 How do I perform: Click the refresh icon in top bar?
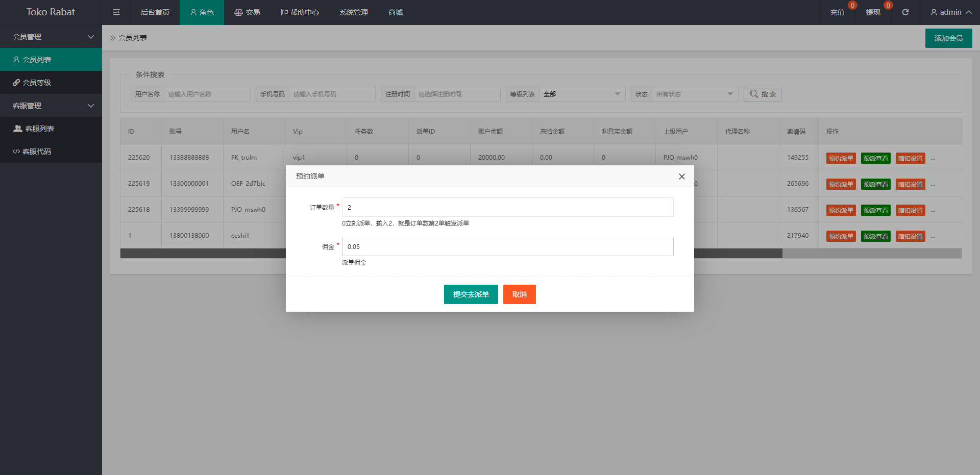[905, 12]
